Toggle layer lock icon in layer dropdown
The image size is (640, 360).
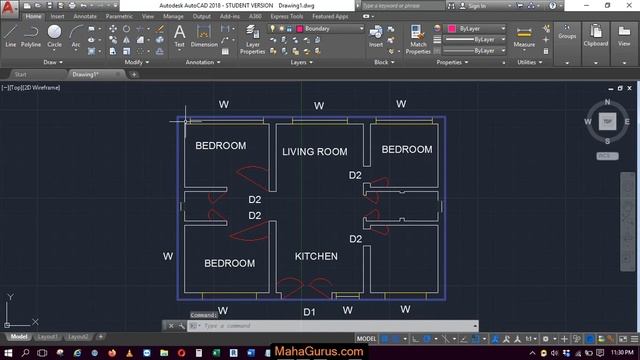point(289,29)
